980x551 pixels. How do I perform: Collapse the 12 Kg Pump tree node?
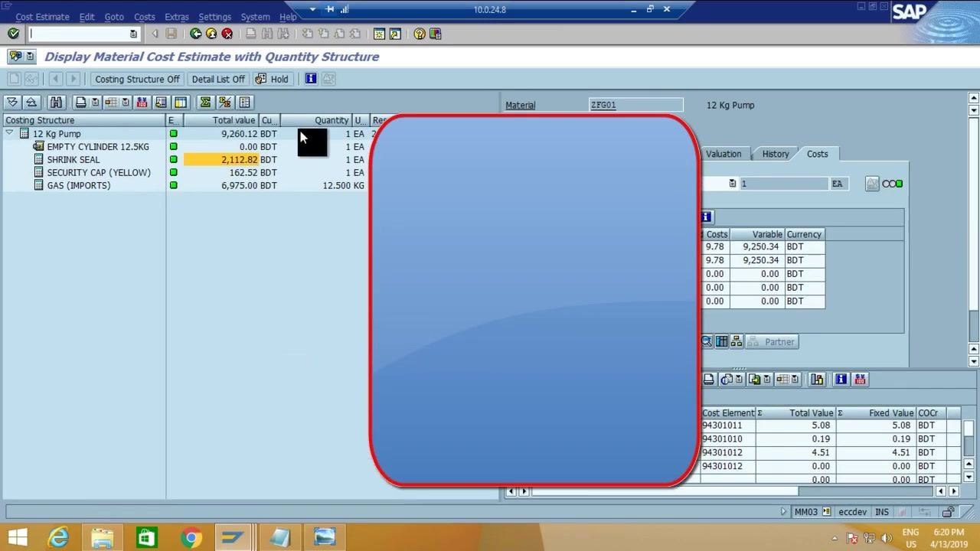point(9,133)
